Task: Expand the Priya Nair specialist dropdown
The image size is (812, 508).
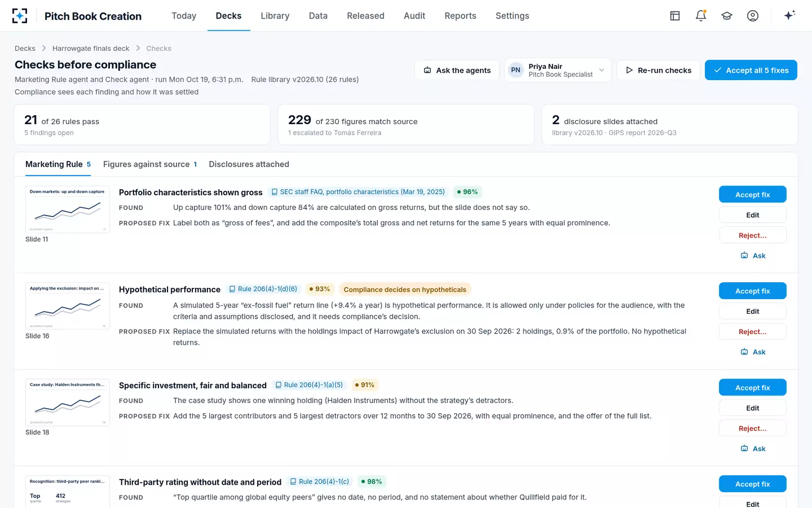Action: coord(558,70)
